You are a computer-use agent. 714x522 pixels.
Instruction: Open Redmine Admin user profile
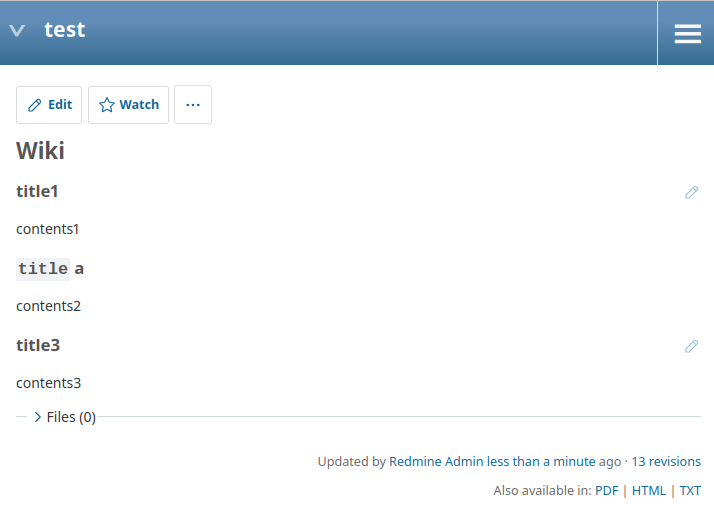pos(436,461)
